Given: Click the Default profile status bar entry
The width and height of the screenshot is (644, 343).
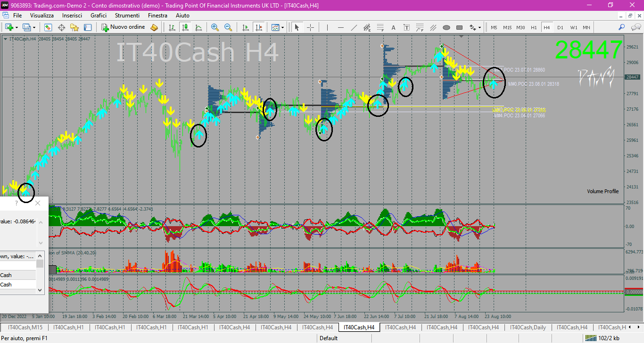Looking at the screenshot, I should pos(329,338).
